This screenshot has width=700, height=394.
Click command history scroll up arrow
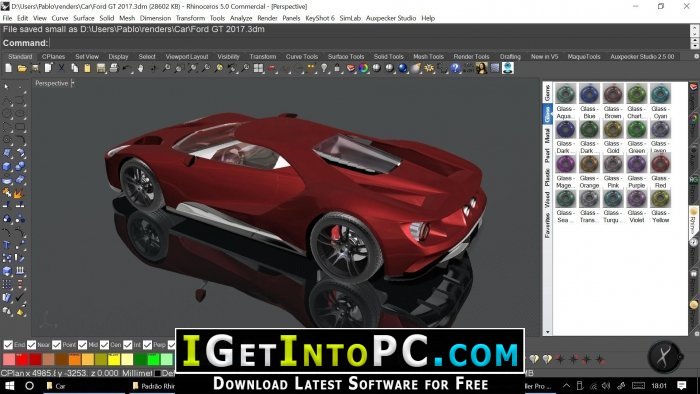[x=694, y=29]
